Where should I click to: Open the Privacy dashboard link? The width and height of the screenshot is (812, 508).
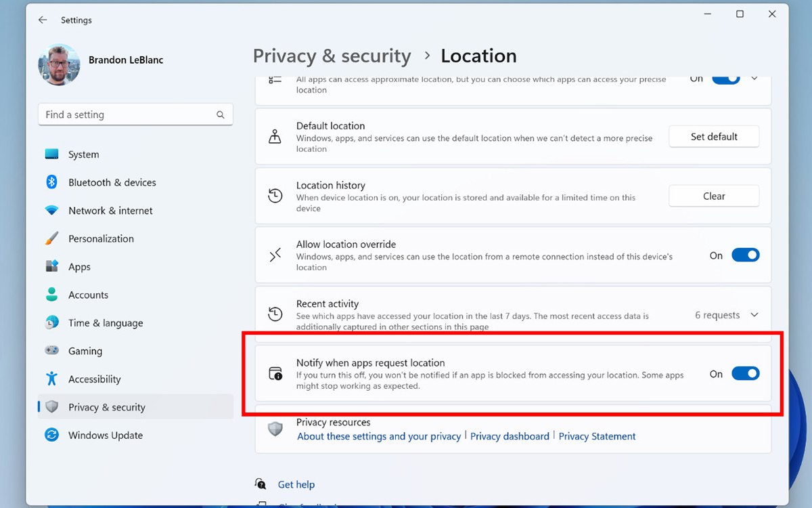tap(510, 436)
